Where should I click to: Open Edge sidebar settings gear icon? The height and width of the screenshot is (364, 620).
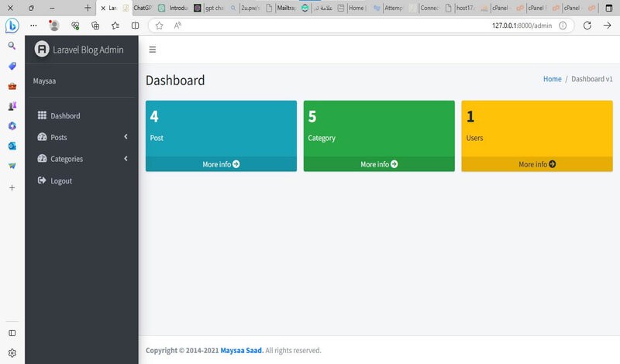click(12, 353)
